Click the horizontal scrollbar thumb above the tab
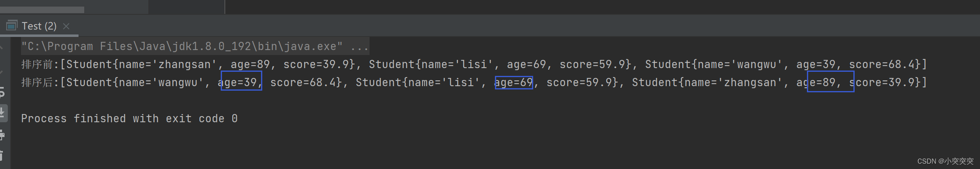The height and width of the screenshot is (169, 980). 42,9
